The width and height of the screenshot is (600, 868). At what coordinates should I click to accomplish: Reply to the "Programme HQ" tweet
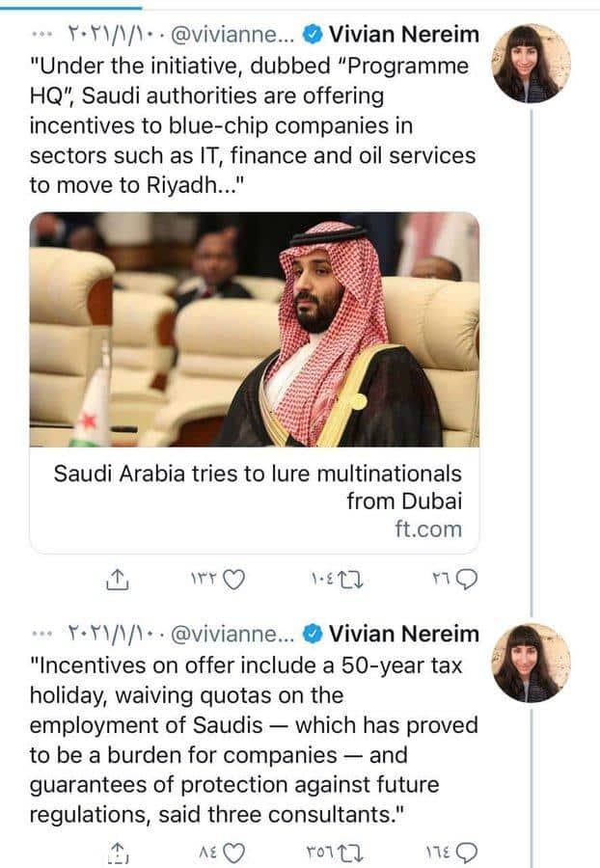[468, 580]
